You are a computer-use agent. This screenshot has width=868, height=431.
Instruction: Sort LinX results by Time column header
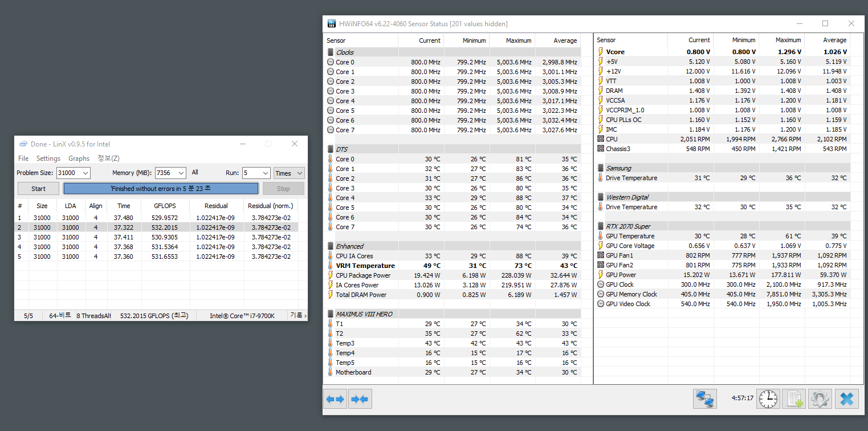point(124,206)
